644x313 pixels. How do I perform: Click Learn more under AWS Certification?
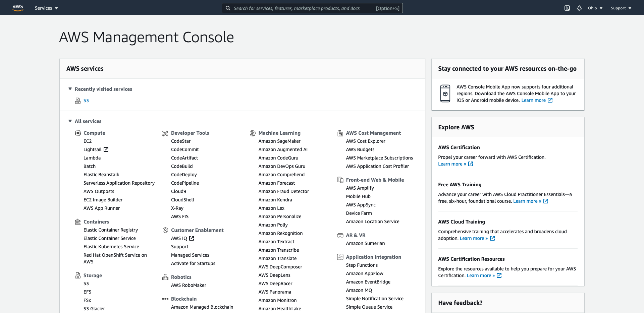pos(452,164)
